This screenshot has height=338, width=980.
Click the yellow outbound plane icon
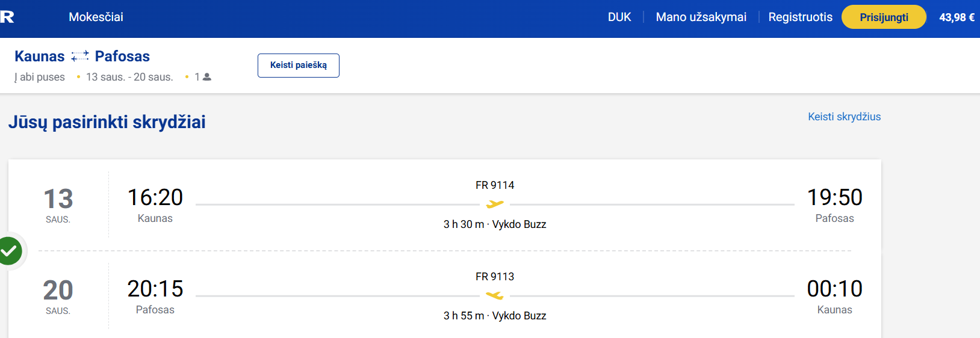click(x=495, y=204)
